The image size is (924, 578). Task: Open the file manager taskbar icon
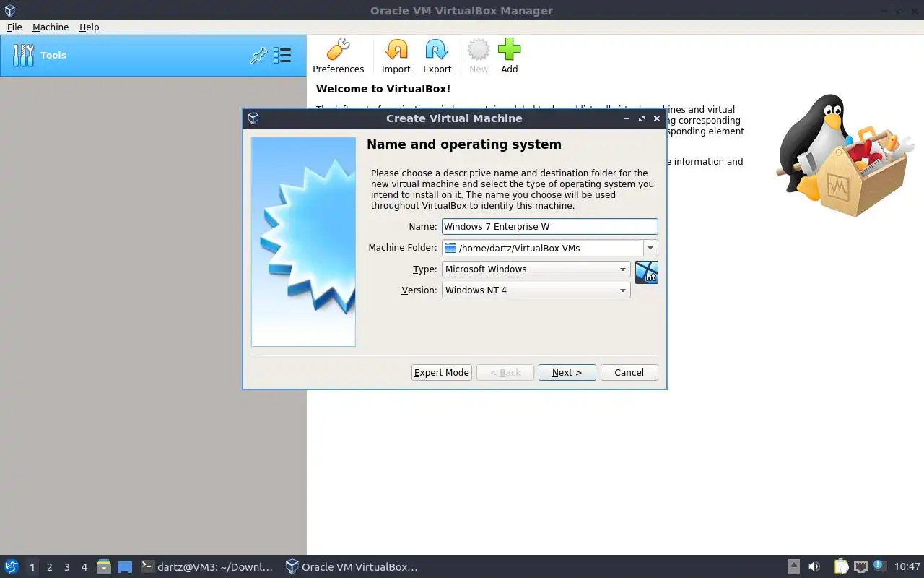click(104, 566)
